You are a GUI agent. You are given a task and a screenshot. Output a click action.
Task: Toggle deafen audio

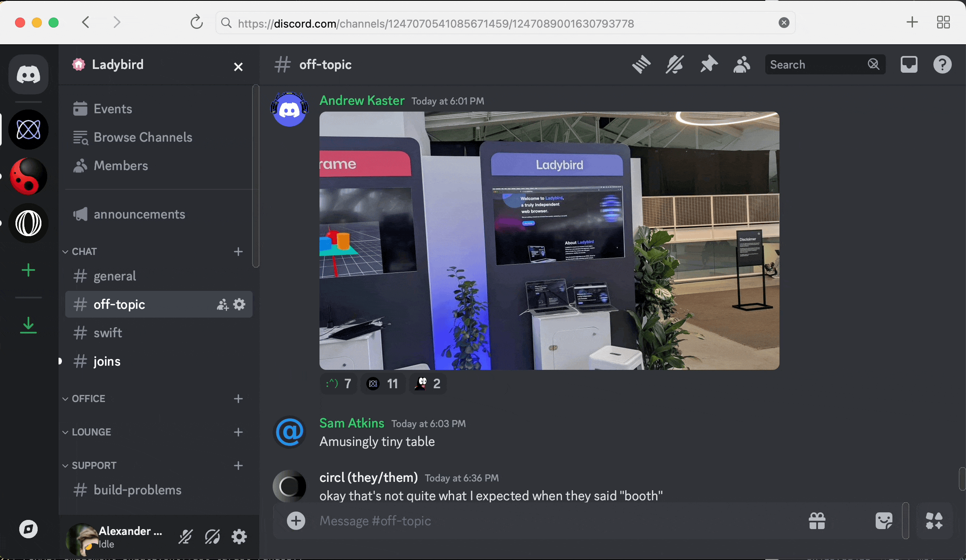pos(212,537)
